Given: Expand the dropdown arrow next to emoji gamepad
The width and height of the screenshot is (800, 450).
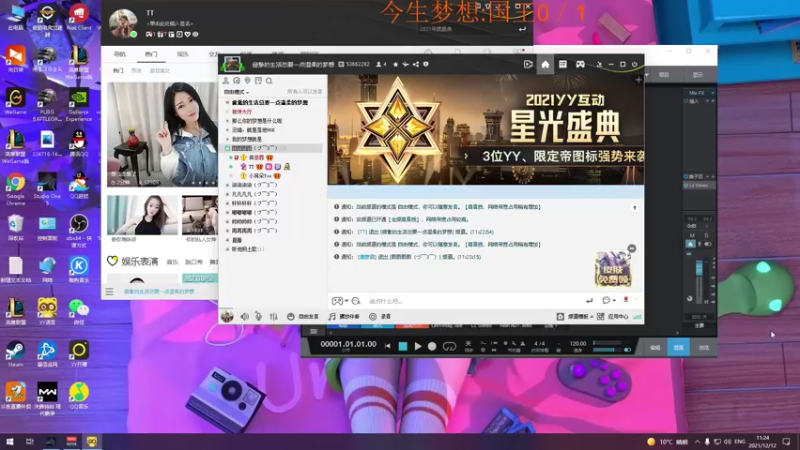Looking at the screenshot, I should 346,301.
